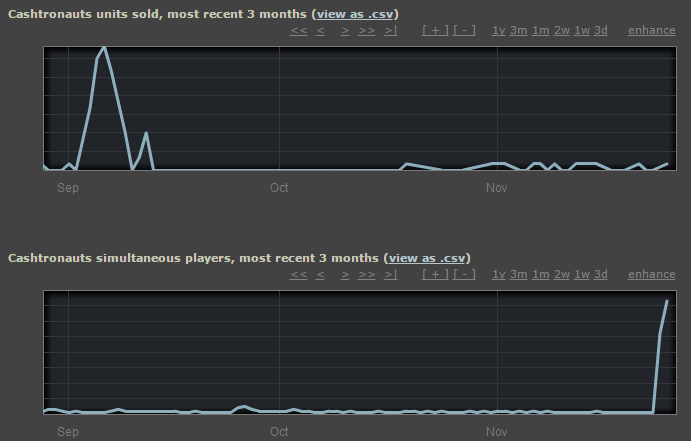Set units sold range to 3m

click(519, 30)
